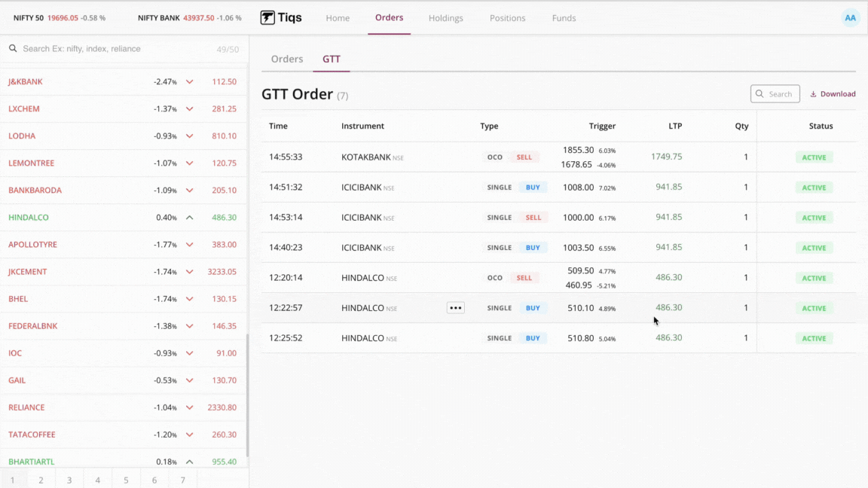Click the Tiqs logo icon
The height and width of the screenshot is (488, 868).
(x=267, y=18)
